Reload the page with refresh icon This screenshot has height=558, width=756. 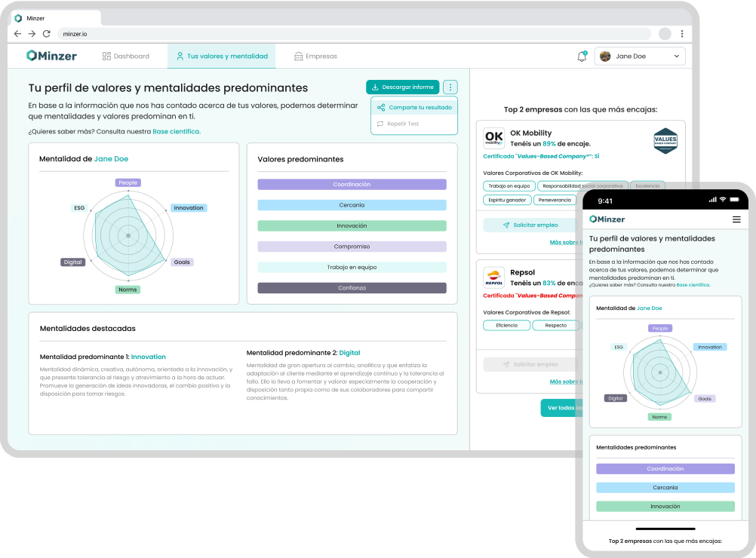click(46, 34)
